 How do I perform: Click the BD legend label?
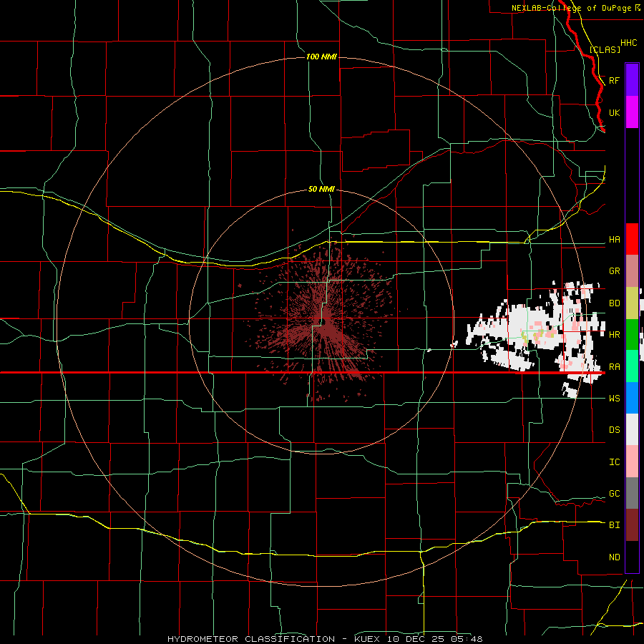click(614, 303)
